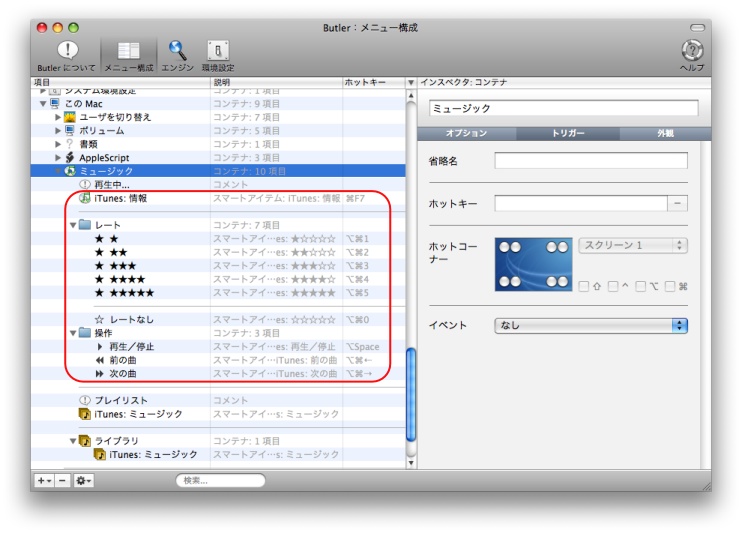Click the 書類 question mark icon
Screen dimensions: 742x533
(x=70, y=144)
